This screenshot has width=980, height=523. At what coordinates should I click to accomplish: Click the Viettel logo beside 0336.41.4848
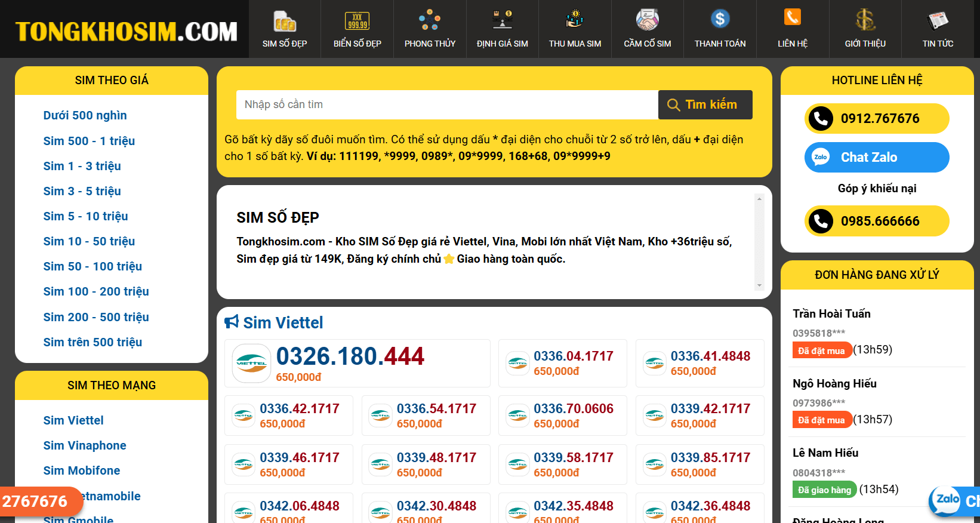[x=655, y=363]
